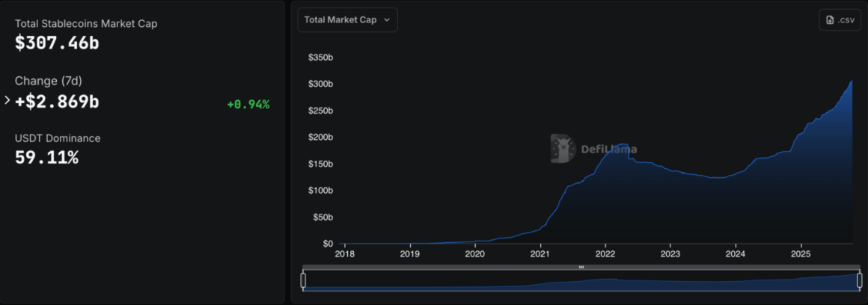Grab the right handle of the range selector

click(859, 280)
